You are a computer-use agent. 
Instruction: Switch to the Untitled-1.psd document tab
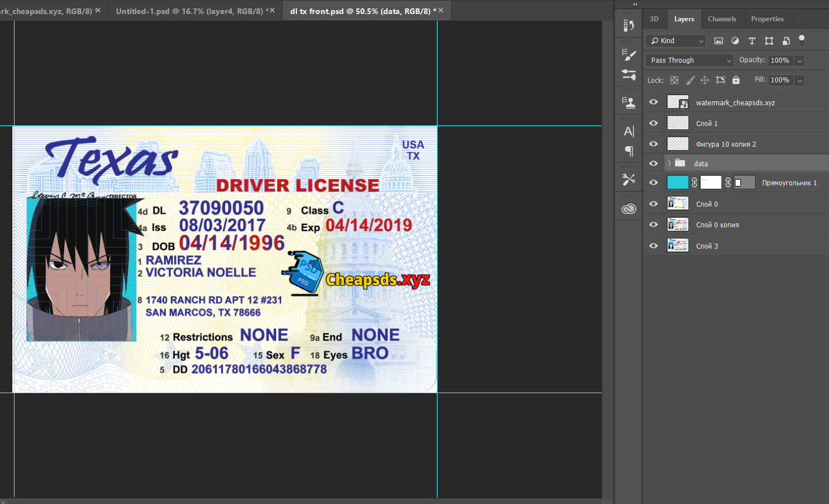tap(189, 11)
